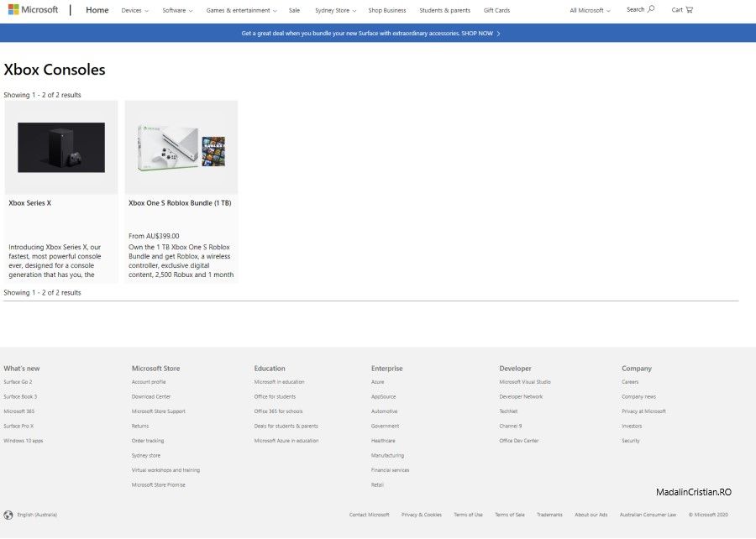Open Microsoft Store Promise link
The height and width of the screenshot is (539, 756).
click(x=158, y=485)
